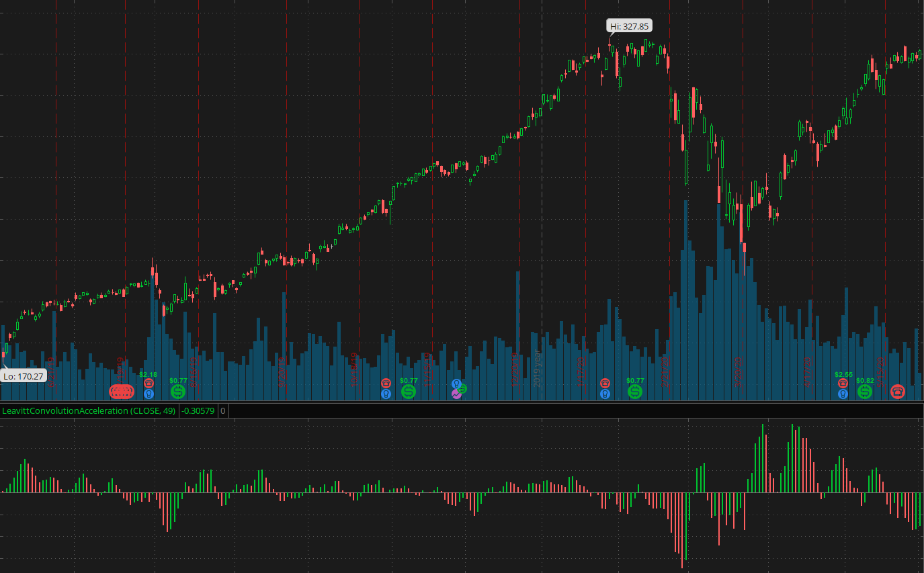Click the red conference call icon under $2.18
This screenshot has height=573, width=924.
[x=149, y=383]
